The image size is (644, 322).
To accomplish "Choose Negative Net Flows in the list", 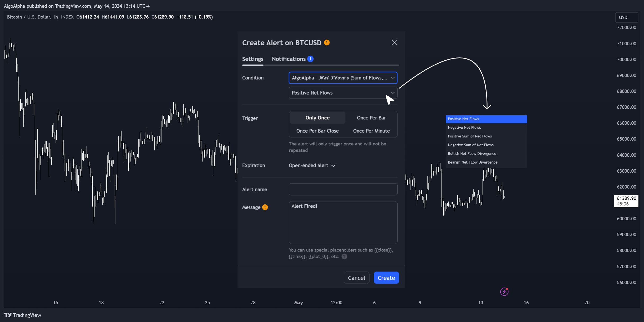I will coord(486,128).
